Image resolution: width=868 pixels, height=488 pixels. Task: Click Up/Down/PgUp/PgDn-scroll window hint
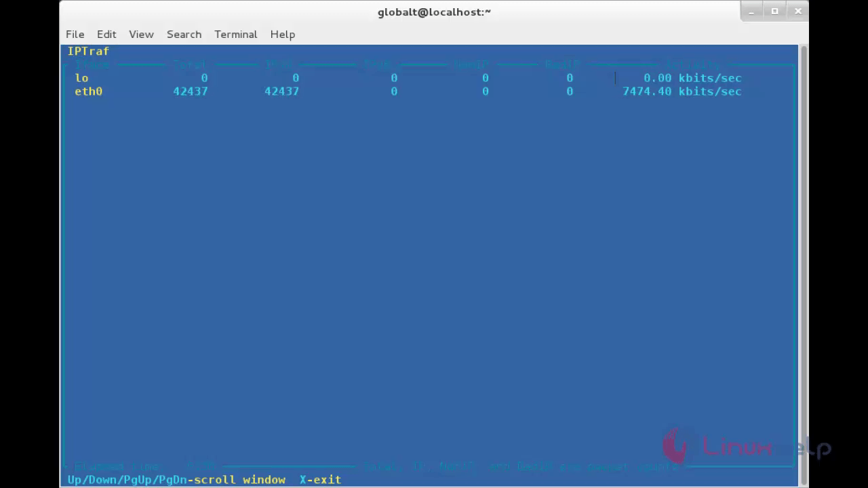(176, 479)
